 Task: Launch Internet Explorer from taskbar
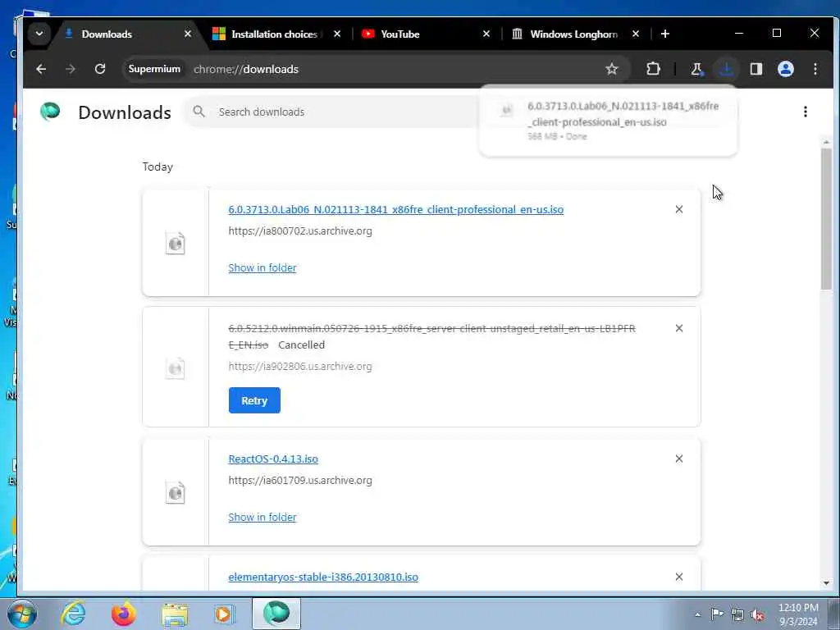coord(73,614)
